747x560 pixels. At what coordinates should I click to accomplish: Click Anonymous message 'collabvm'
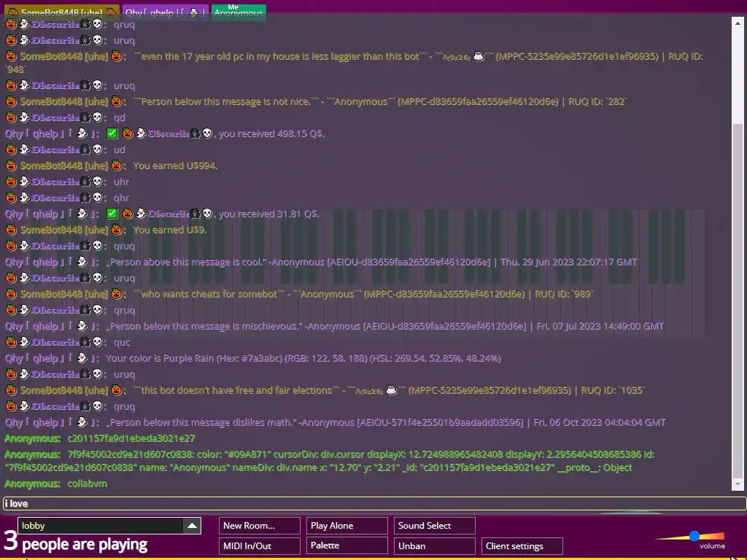(x=88, y=483)
